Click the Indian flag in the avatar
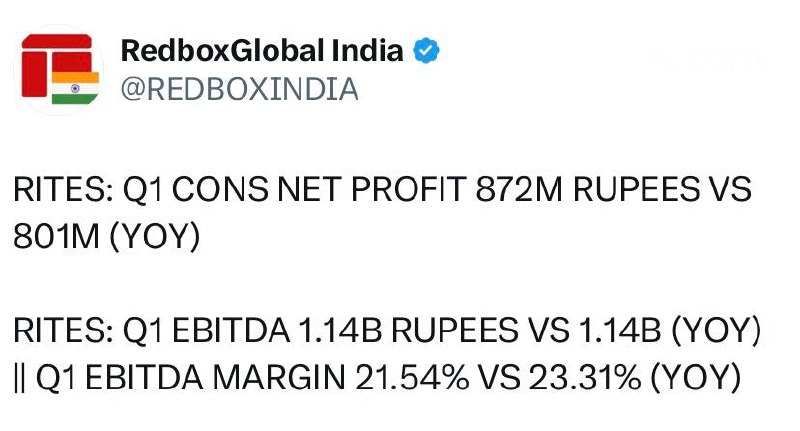Image resolution: width=800 pixels, height=431 pixels. tap(75, 88)
